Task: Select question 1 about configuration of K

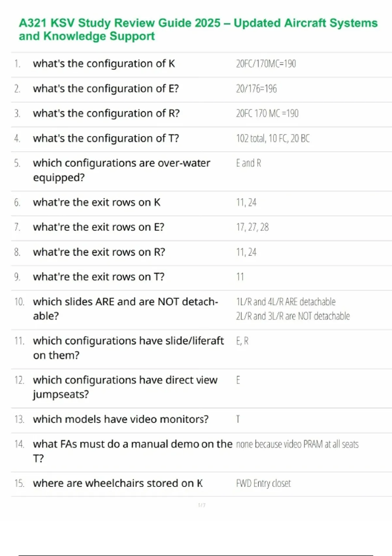Action: 104,63
